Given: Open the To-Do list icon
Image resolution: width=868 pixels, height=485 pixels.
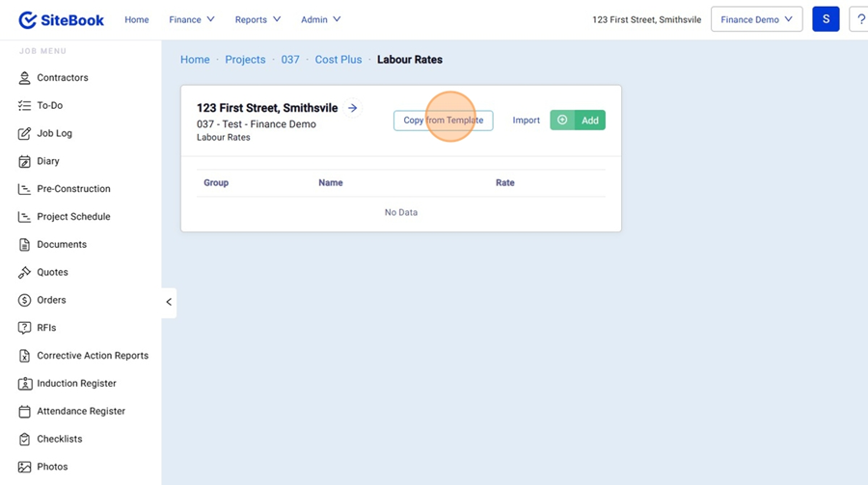Looking at the screenshot, I should click(25, 106).
